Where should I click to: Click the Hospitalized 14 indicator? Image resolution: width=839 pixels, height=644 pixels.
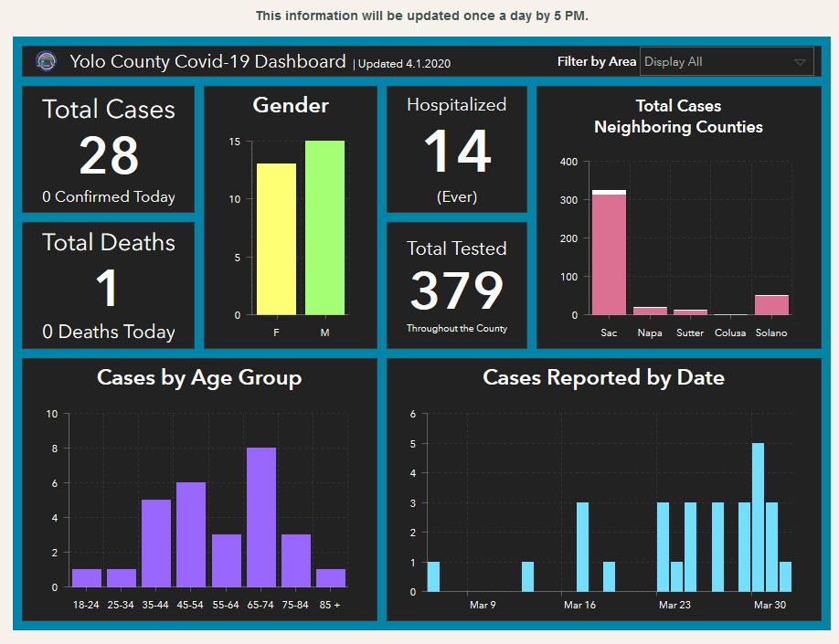pos(457,150)
